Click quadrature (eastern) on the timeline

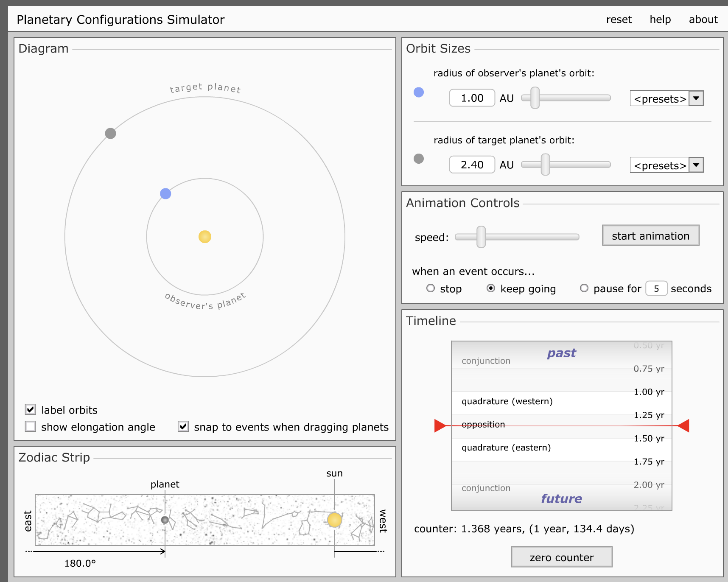[506, 448]
